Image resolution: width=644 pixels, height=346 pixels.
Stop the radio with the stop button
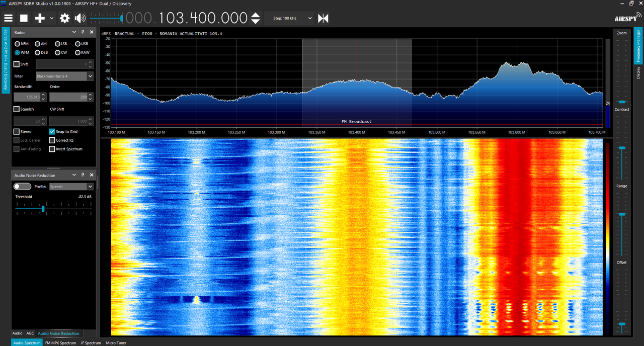24,19
